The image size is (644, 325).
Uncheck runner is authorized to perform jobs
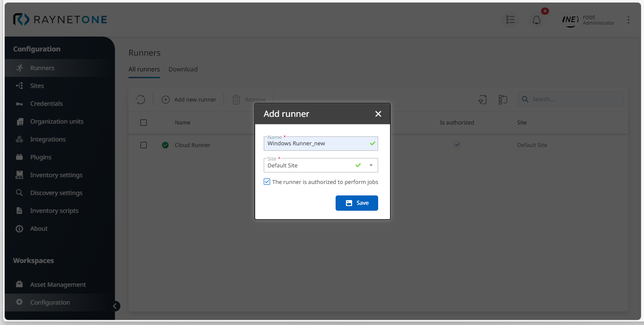[267, 182]
